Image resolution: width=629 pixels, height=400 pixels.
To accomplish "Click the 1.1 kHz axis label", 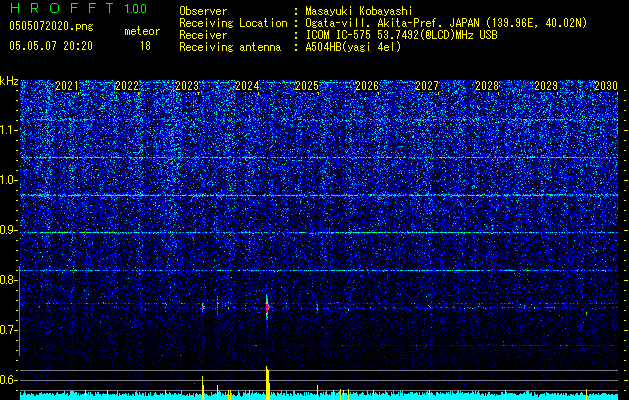I will coord(9,130).
